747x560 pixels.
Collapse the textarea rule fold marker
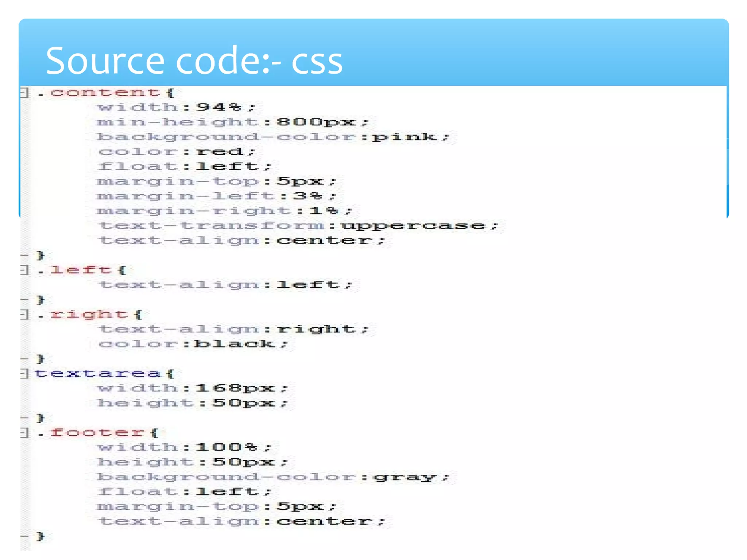(x=24, y=373)
